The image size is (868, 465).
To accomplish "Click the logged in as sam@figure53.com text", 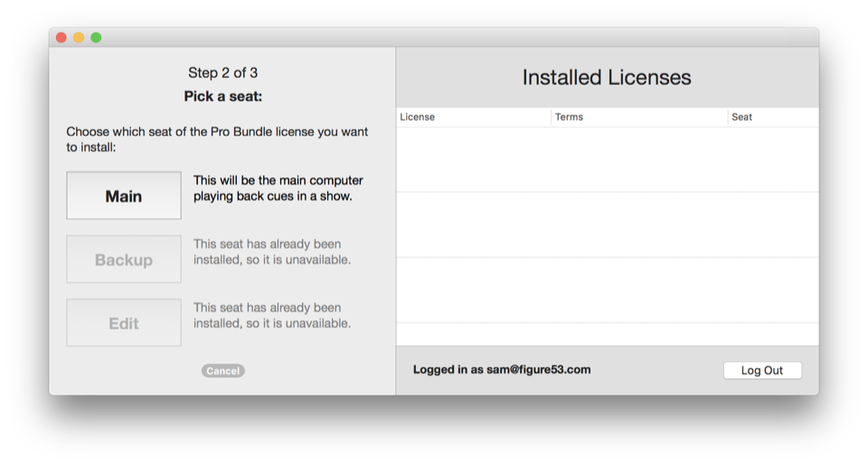I will (x=502, y=370).
